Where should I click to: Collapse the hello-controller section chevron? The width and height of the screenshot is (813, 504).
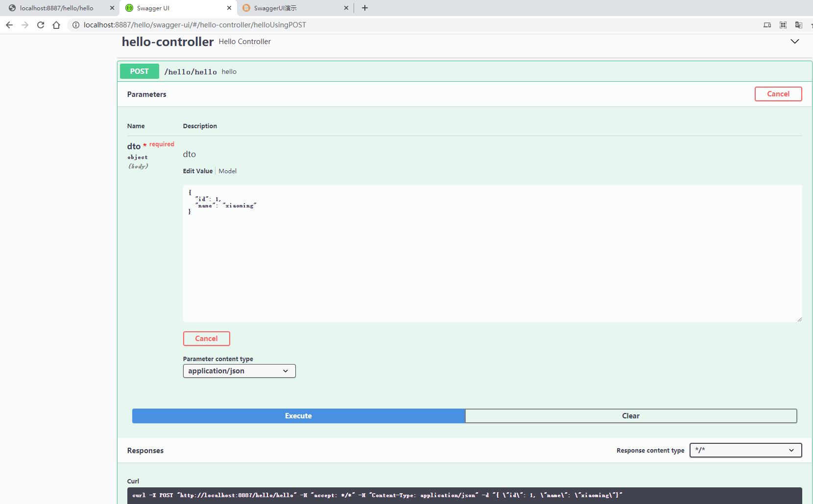pos(795,42)
